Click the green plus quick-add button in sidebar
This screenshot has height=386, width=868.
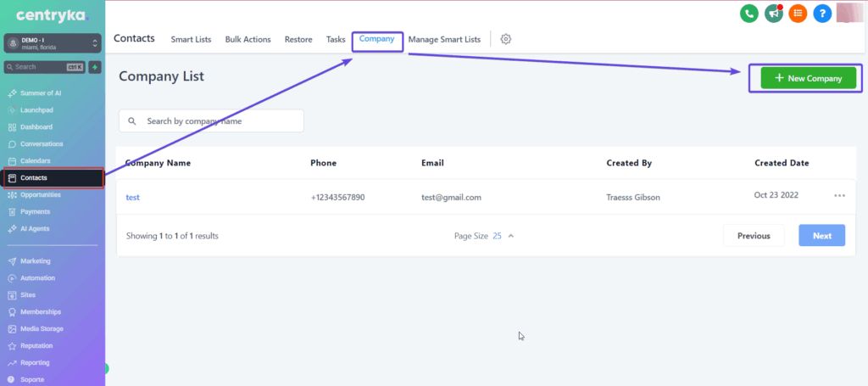tap(95, 67)
